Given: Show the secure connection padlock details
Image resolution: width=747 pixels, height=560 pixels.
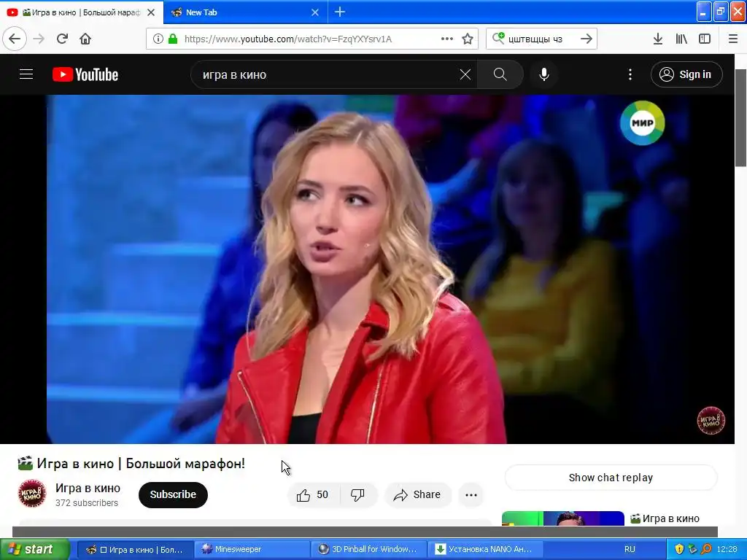Looking at the screenshot, I should (173, 39).
